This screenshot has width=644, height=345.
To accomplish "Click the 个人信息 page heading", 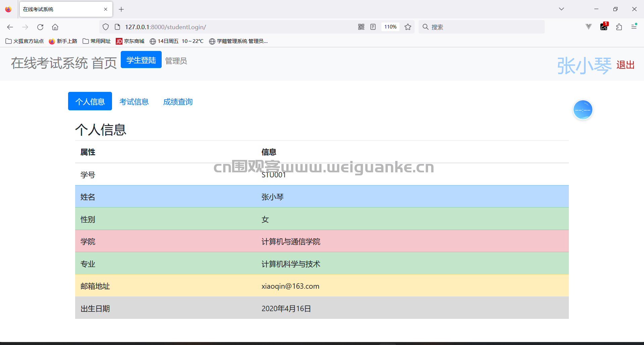I will tap(101, 130).
